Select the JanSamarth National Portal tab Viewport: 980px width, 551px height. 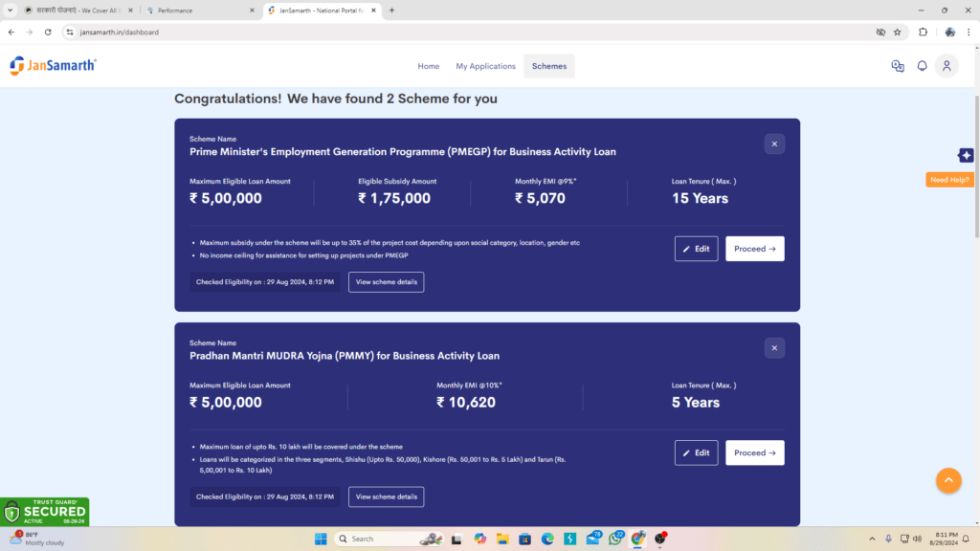click(x=321, y=11)
